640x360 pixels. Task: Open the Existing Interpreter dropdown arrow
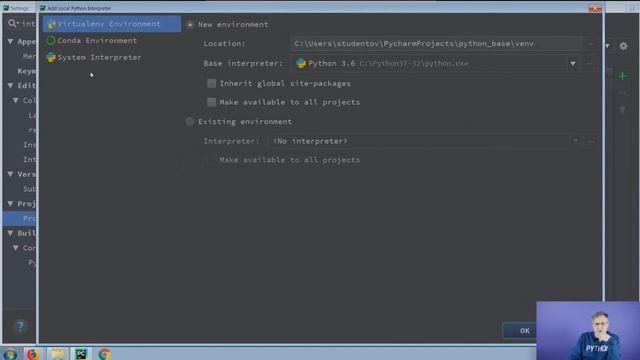[x=576, y=141]
